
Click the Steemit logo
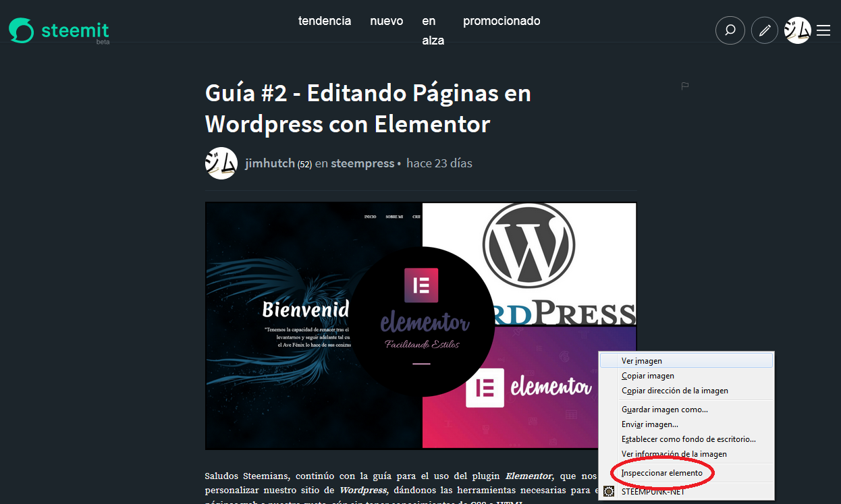tap(59, 30)
